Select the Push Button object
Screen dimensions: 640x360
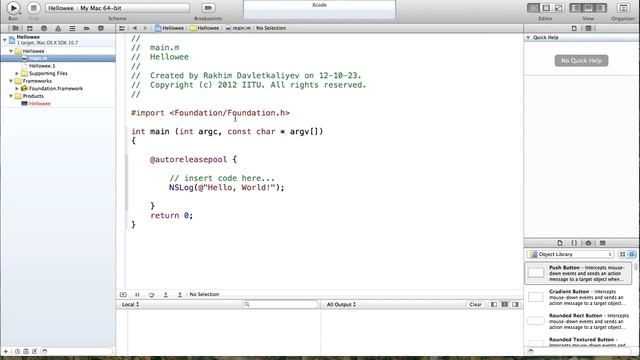pos(579,273)
